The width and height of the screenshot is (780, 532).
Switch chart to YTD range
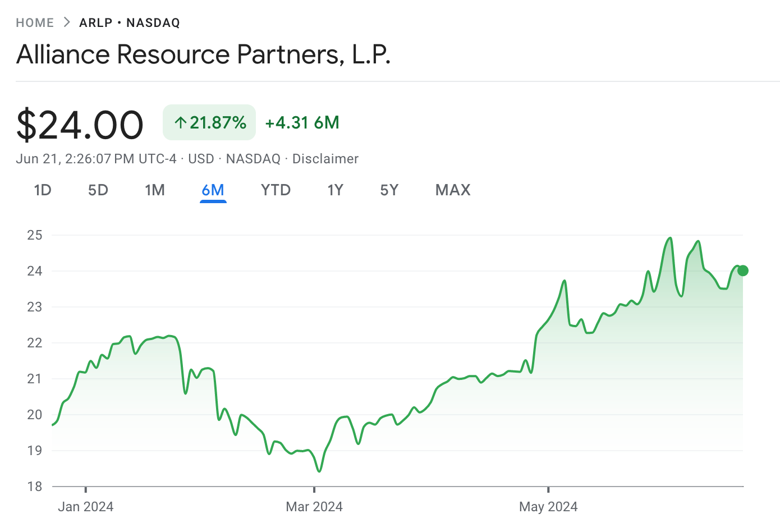(x=276, y=190)
